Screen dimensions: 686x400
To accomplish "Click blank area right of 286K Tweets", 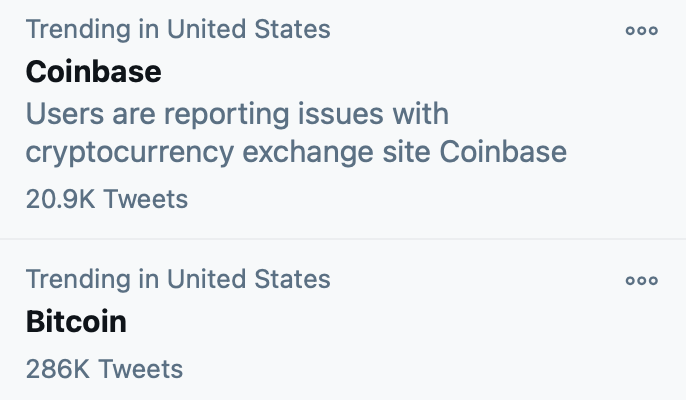I will point(420,369).
